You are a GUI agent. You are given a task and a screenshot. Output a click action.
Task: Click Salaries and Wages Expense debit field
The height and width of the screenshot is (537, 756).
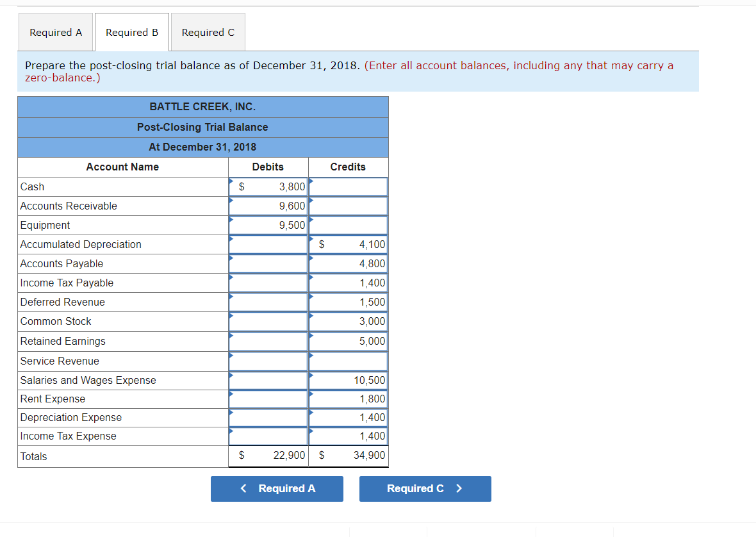pyautogui.click(x=268, y=381)
